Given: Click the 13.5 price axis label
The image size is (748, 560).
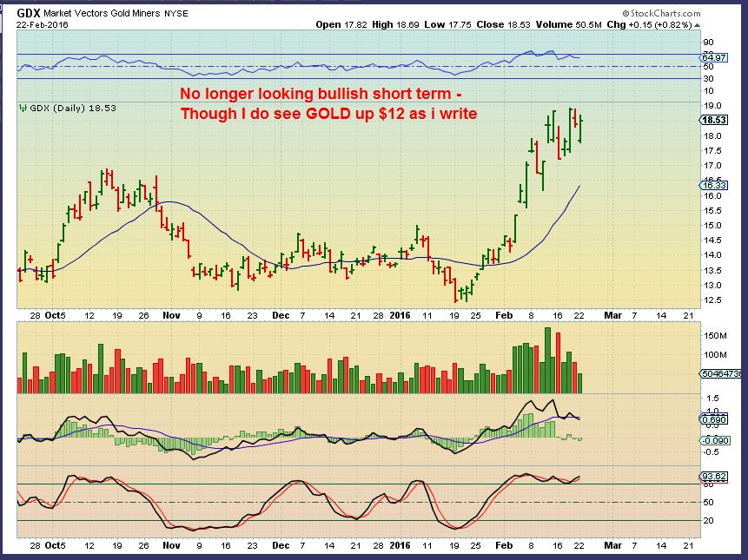Looking at the screenshot, I should 713,270.
